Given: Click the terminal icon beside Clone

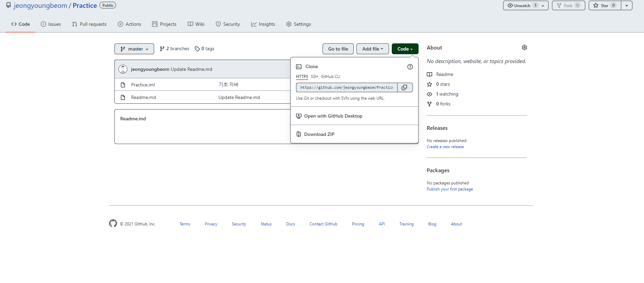Looking at the screenshot, I should click(299, 67).
